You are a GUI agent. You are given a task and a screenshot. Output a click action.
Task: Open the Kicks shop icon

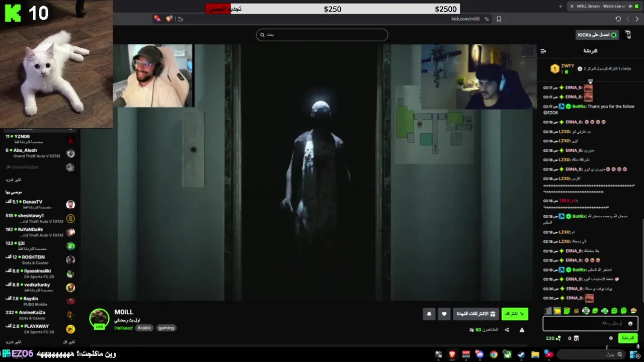point(577,338)
